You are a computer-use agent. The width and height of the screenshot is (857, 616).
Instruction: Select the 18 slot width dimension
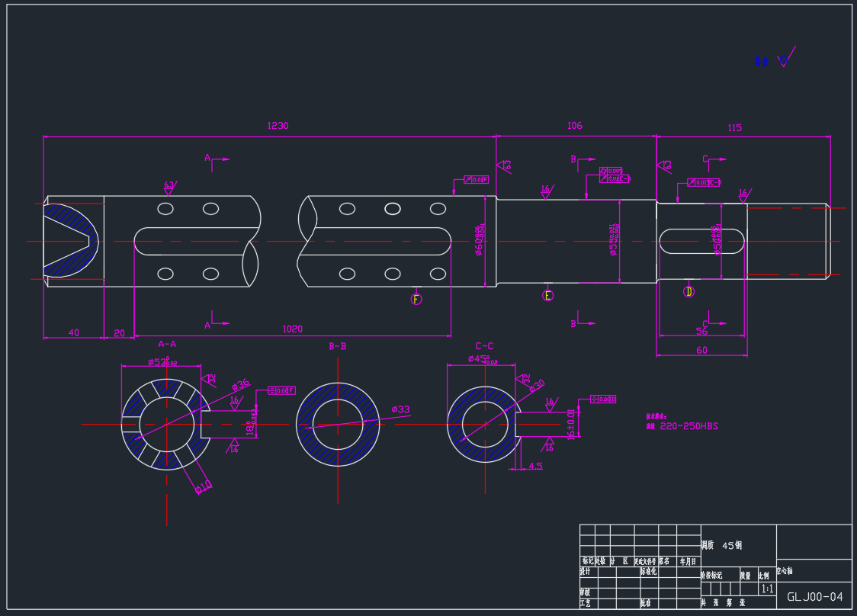pyautogui.click(x=251, y=423)
